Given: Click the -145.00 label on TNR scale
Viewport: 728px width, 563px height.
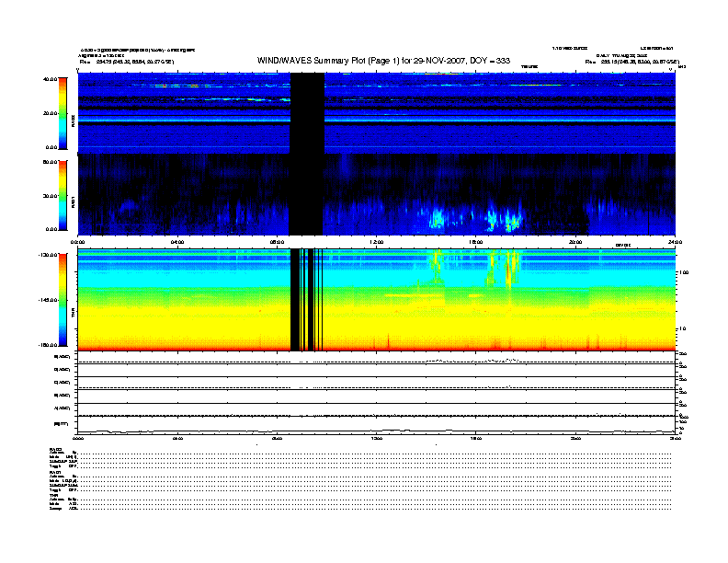Looking at the screenshot, I should [48, 300].
